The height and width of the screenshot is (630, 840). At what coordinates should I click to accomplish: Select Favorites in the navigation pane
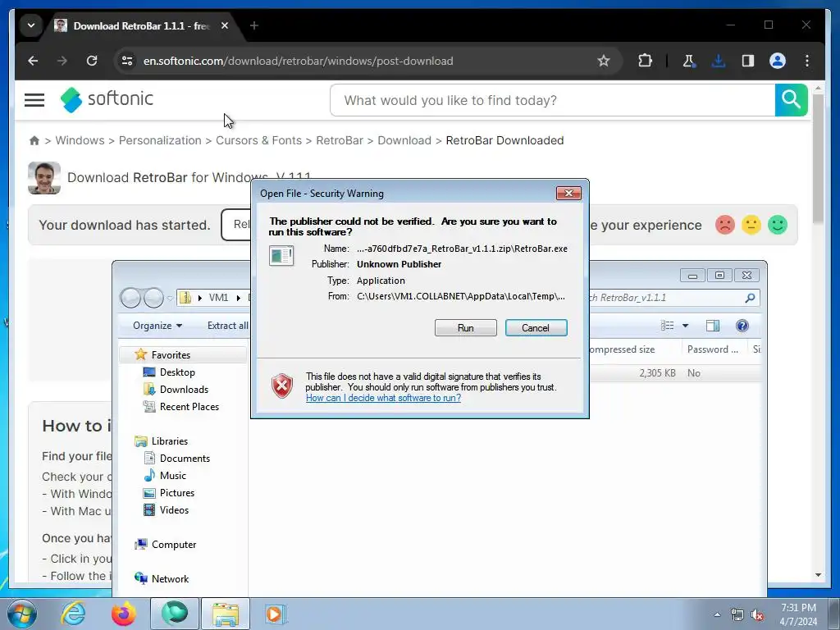(x=171, y=354)
